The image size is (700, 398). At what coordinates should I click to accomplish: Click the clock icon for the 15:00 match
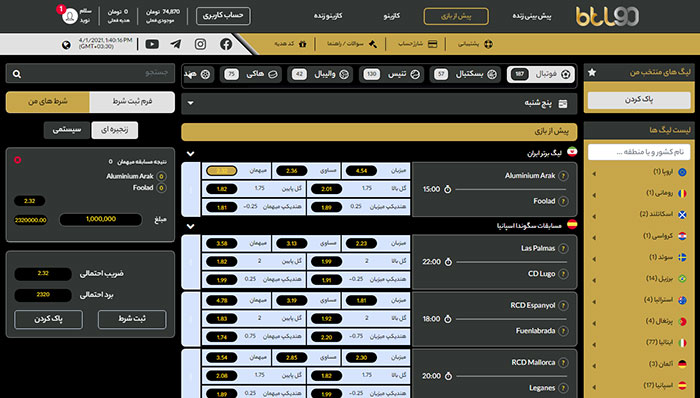448,189
